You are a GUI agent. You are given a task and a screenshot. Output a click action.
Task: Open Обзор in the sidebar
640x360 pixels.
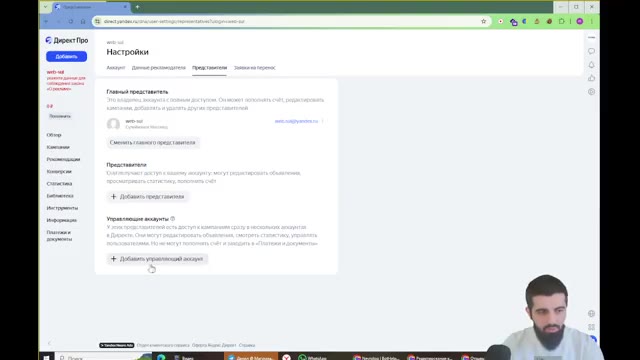tap(54, 135)
